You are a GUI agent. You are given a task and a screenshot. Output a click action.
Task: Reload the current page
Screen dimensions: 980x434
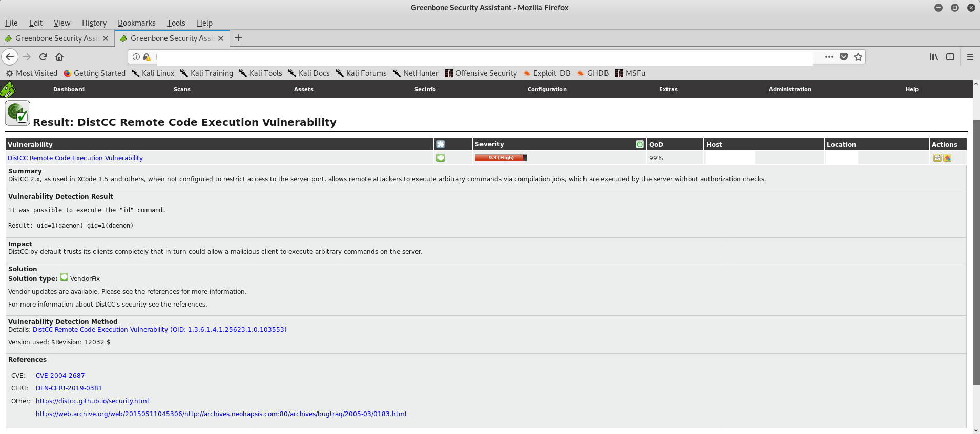(x=44, y=57)
